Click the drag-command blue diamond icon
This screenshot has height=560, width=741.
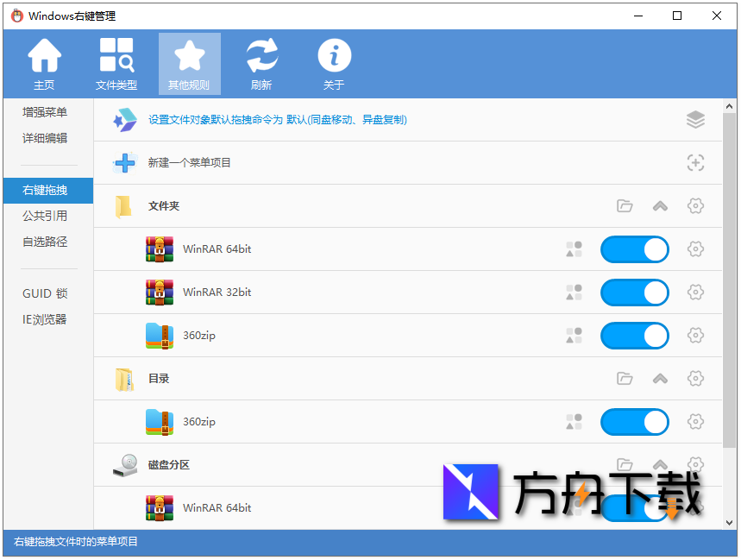coord(125,119)
